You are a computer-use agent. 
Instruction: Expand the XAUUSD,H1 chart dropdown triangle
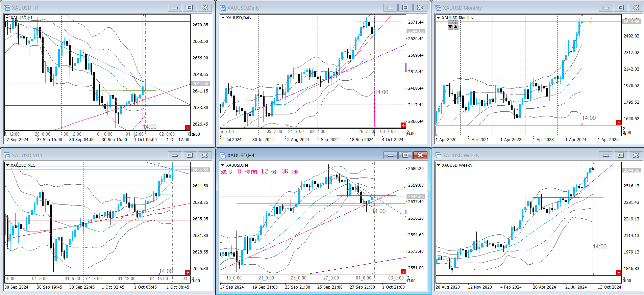(x=7, y=18)
